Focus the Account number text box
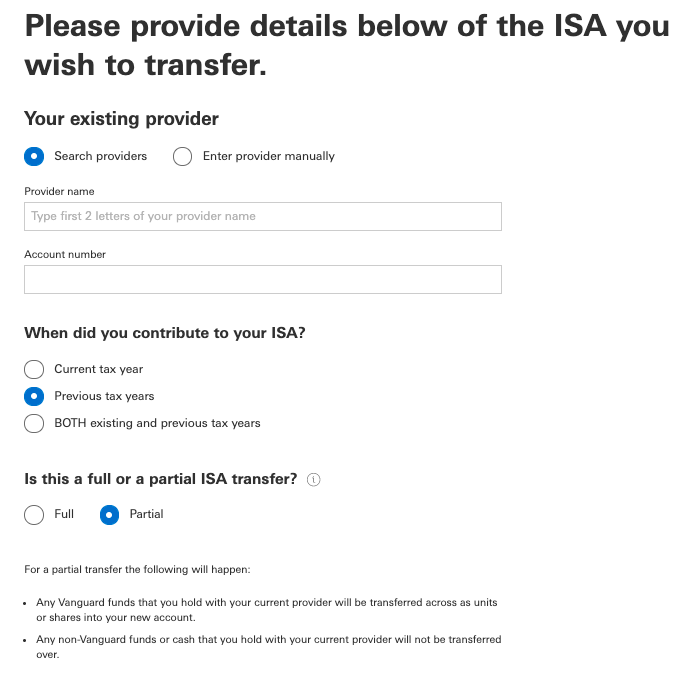The width and height of the screenshot is (686, 677). [x=262, y=279]
